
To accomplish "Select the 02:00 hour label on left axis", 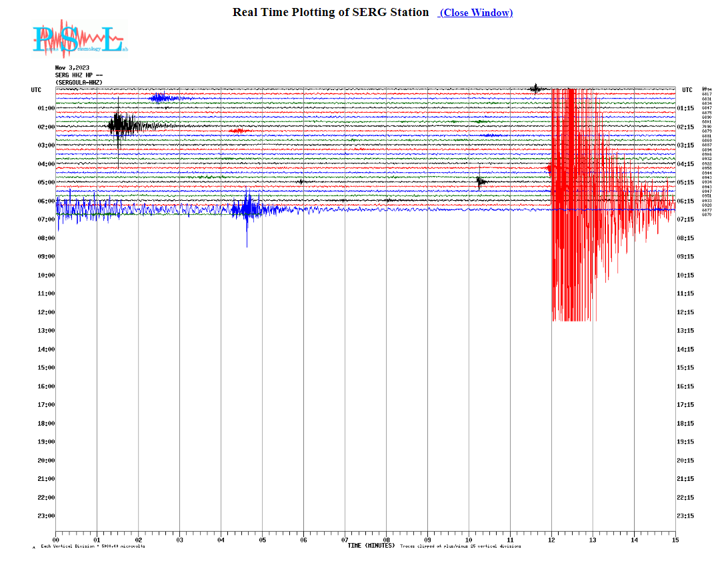I will (46, 127).
